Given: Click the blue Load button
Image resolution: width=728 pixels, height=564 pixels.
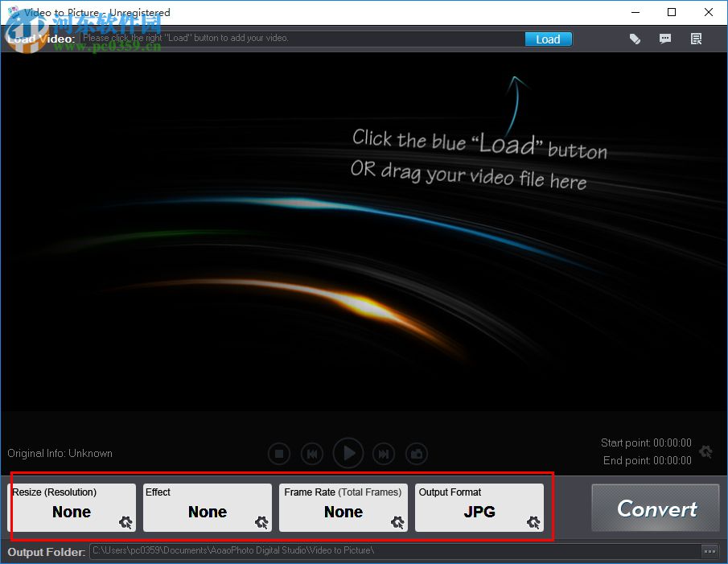Looking at the screenshot, I should click(548, 39).
